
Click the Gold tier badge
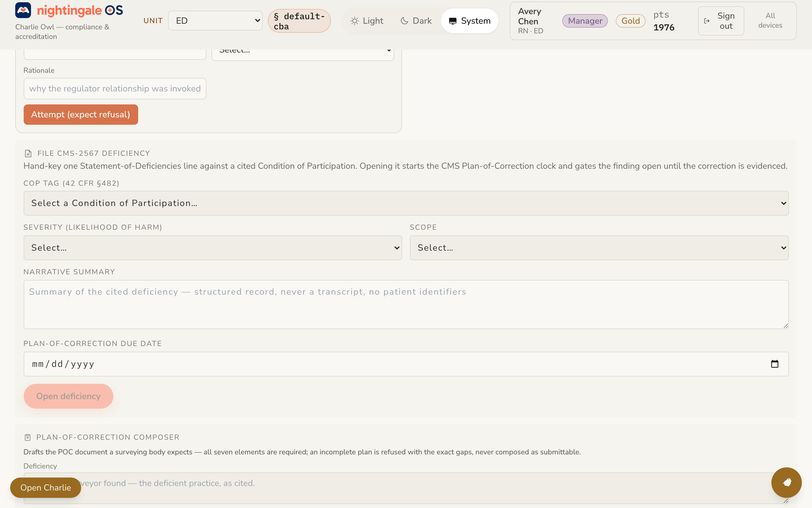click(x=630, y=21)
